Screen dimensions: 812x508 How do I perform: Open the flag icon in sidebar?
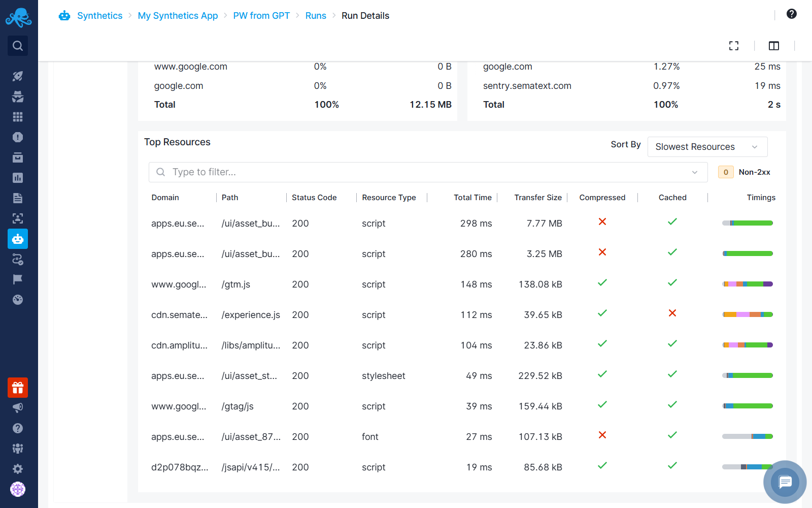tap(18, 279)
